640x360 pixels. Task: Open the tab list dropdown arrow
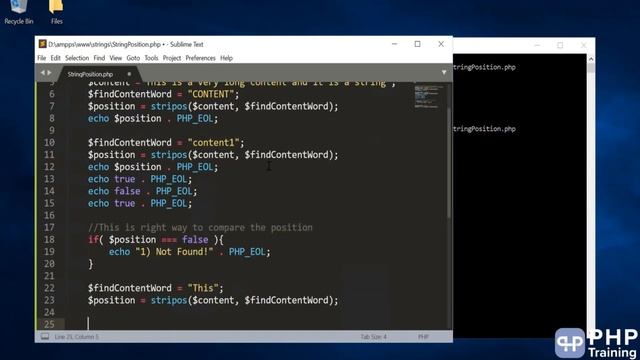[x=444, y=73]
